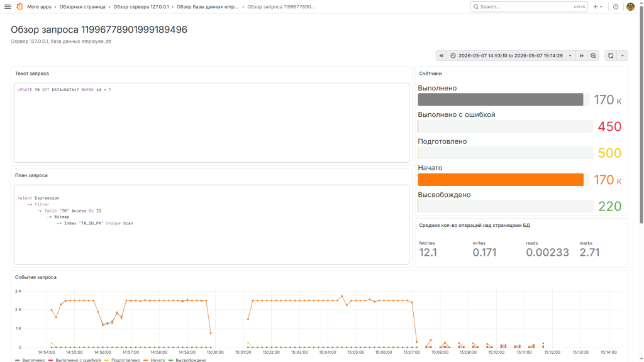Open the Текст запроса panel title menu
Screen dimensions: 644x362
32,74
